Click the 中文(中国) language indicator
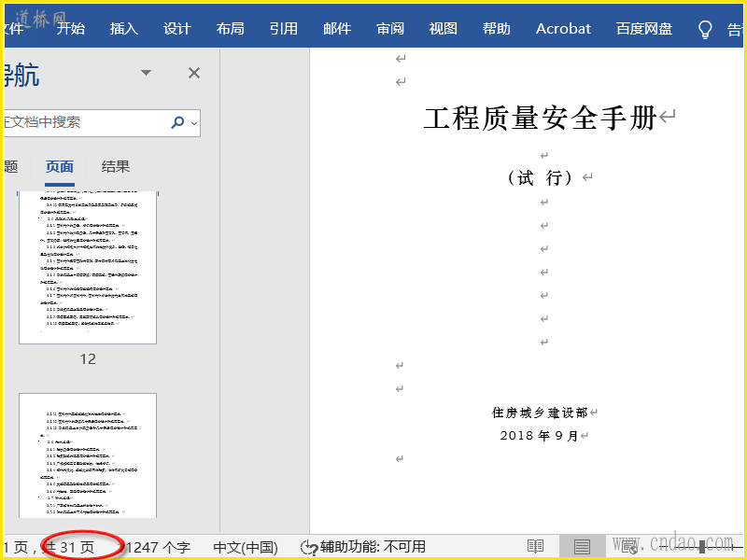 pos(246,547)
